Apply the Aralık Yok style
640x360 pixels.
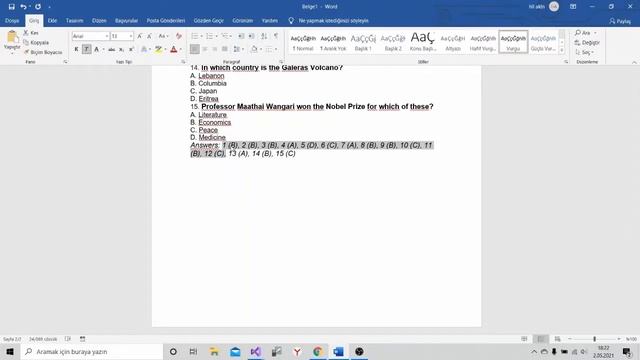click(x=333, y=42)
